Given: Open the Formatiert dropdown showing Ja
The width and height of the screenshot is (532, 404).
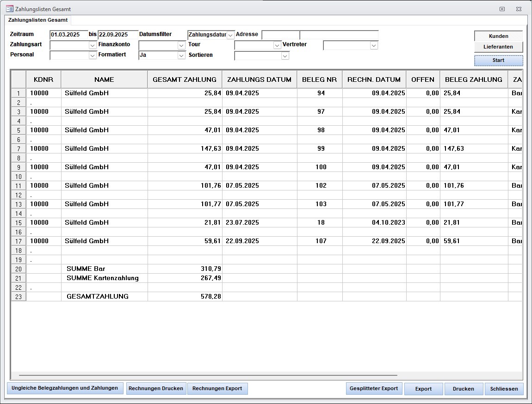Looking at the screenshot, I should tap(181, 55).
